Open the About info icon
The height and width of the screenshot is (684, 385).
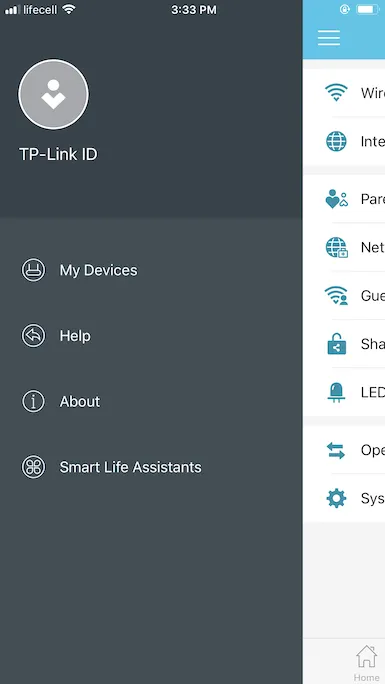pyautogui.click(x=34, y=401)
